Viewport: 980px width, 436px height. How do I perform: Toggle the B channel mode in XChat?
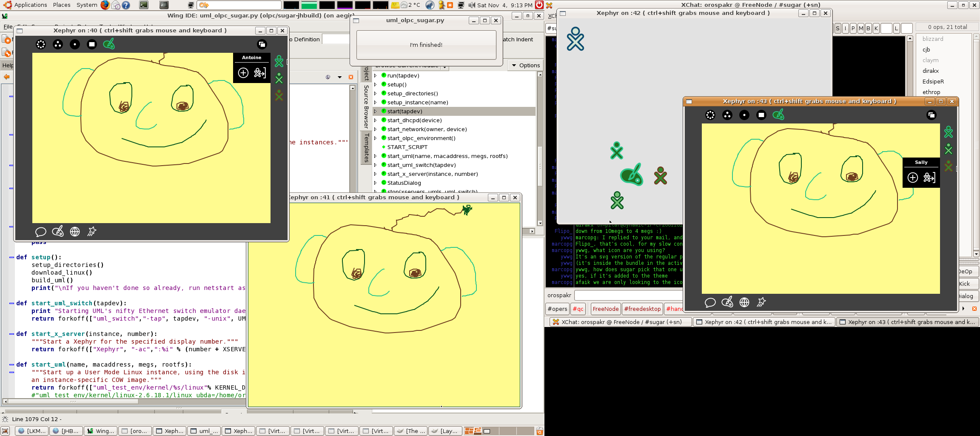(x=869, y=29)
